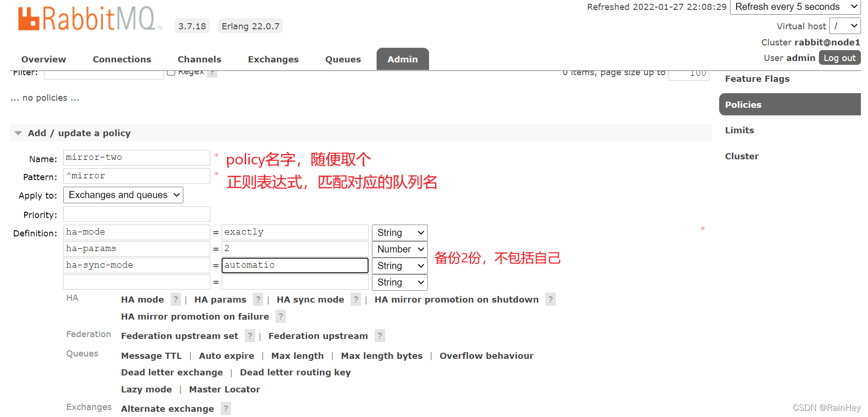Click the Federation upstream set link

(x=180, y=336)
